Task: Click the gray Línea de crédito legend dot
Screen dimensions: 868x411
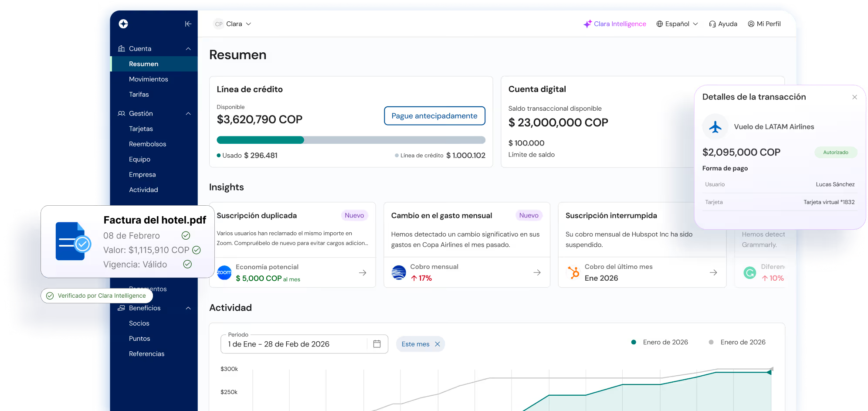Action: [x=397, y=156]
